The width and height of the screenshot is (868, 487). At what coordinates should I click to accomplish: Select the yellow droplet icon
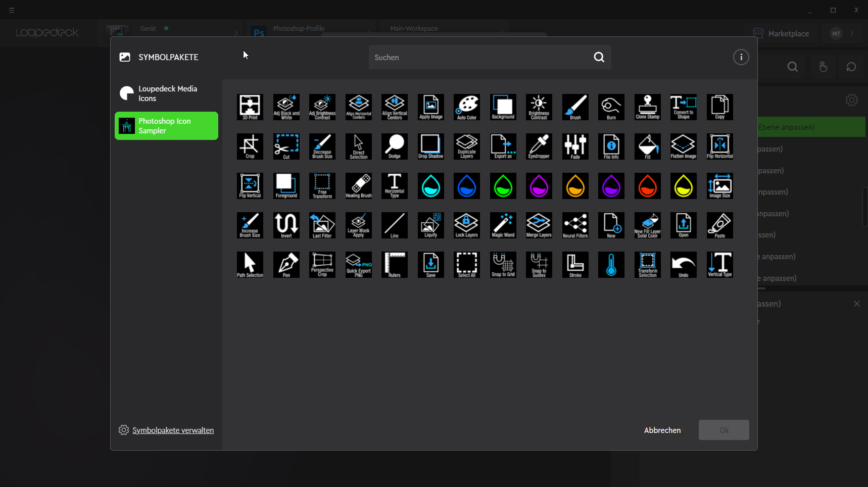point(684,186)
